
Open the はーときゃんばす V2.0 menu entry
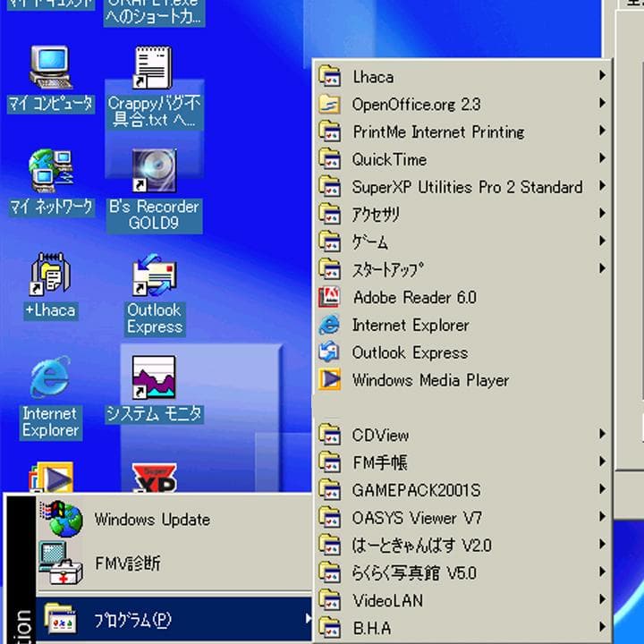coord(463,545)
